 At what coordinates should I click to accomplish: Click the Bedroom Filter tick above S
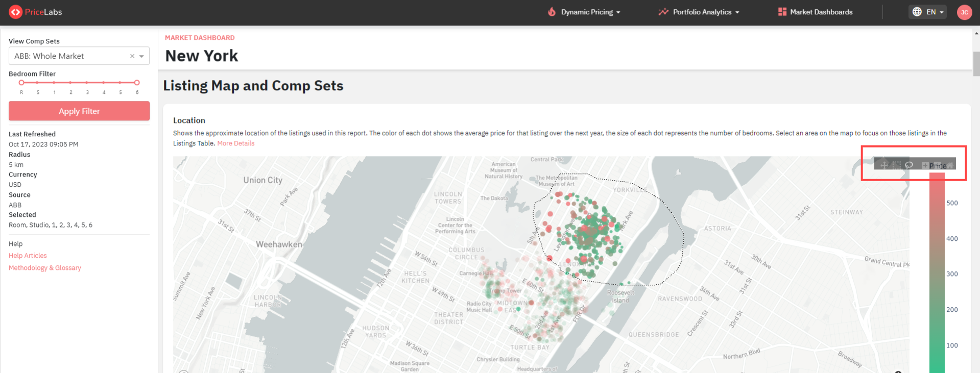point(38,82)
